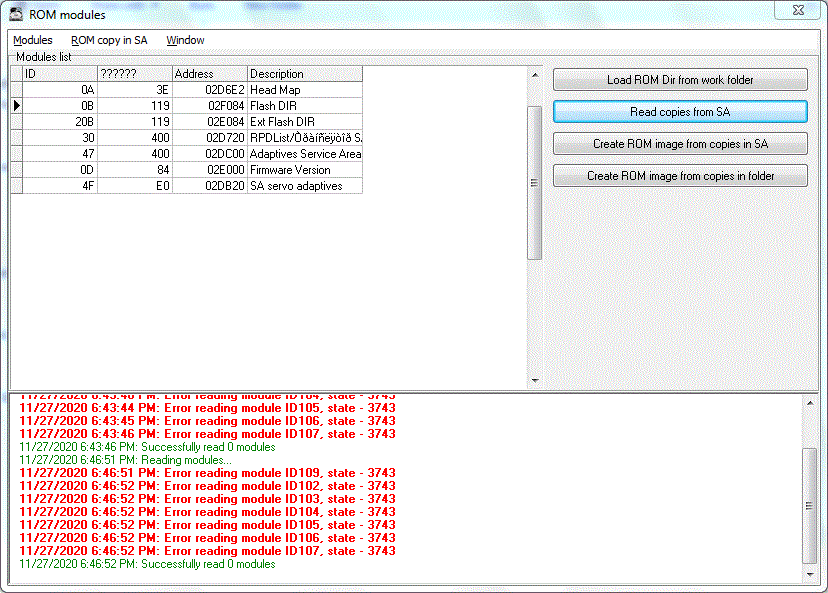Click log panel scroll down arrow

810,575
